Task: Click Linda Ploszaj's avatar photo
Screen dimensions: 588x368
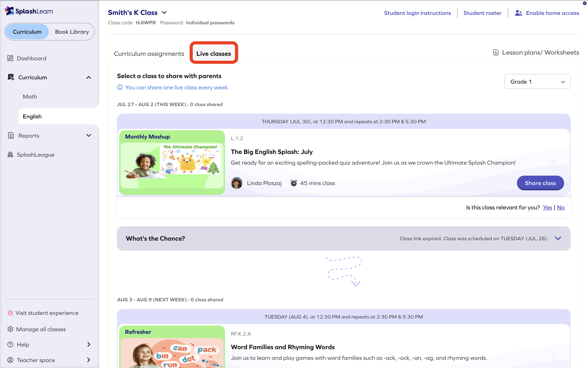Action: pyautogui.click(x=237, y=183)
